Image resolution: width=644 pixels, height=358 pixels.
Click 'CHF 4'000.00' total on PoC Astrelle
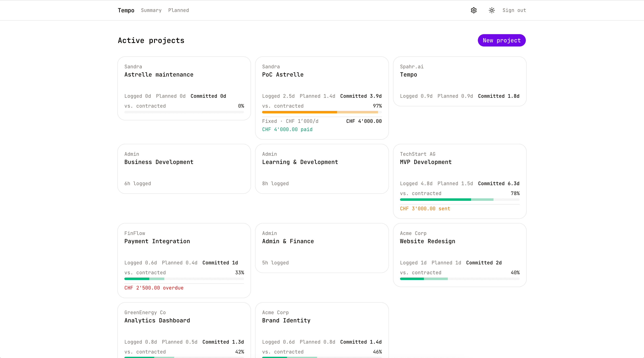[x=364, y=121]
